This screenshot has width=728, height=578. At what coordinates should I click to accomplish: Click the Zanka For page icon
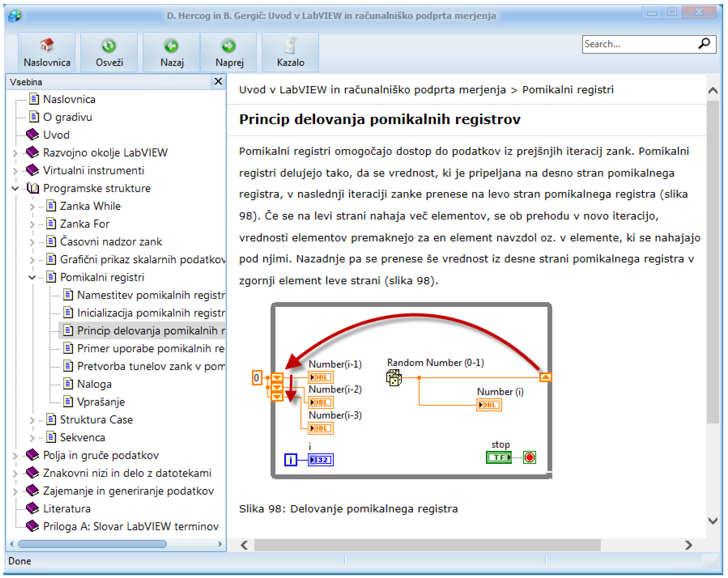pyautogui.click(x=51, y=223)
